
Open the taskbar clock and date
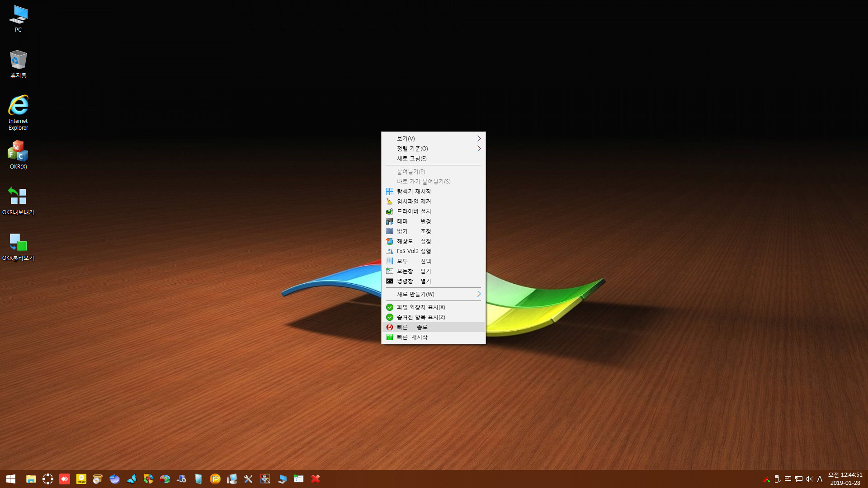tap(845, 479)
